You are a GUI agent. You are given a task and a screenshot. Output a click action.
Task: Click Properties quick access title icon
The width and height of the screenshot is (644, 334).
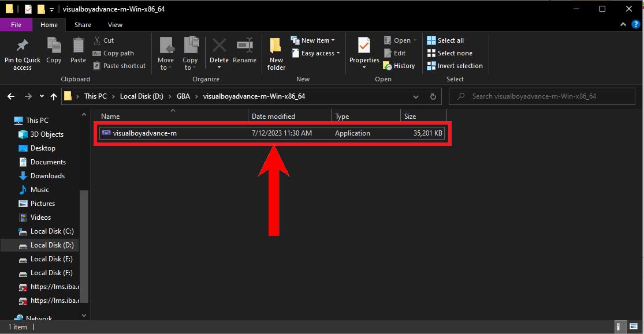tap(28, 9)
